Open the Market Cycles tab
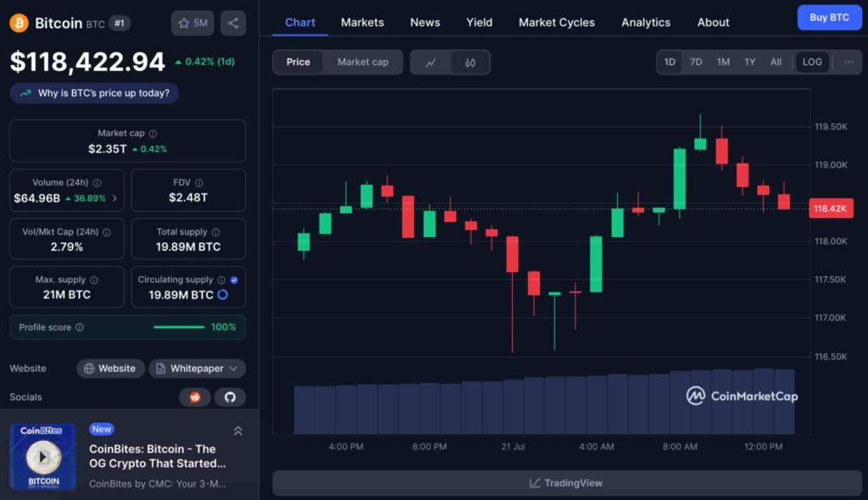Image resolution: width=868 pixels, height=500 pixels. pyautogui.click(x=556, y=23)
